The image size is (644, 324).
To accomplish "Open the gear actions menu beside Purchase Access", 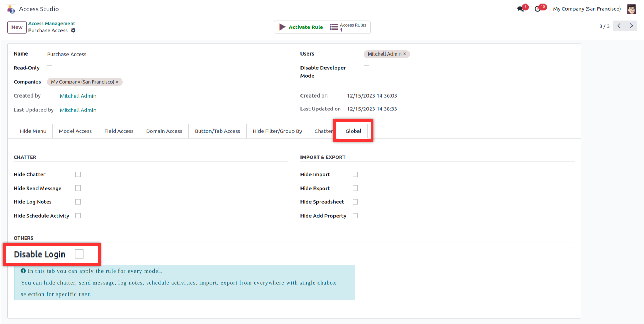I will pyautogui.click(x=73, y=31).
